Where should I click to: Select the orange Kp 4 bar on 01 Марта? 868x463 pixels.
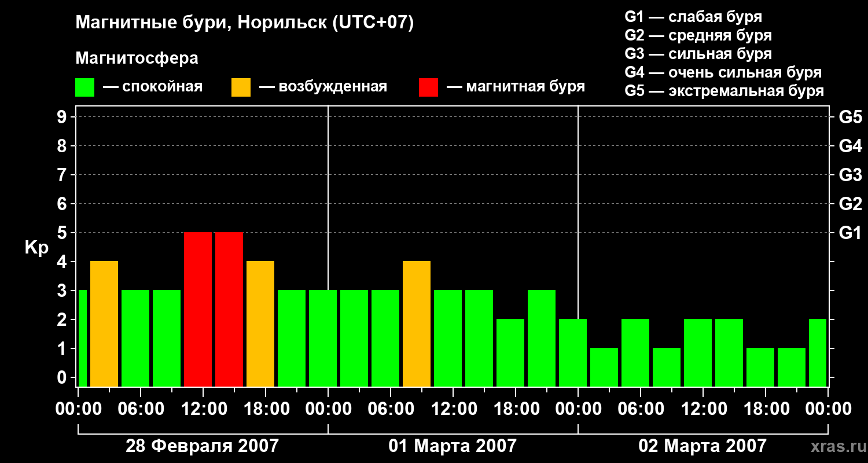coord(417,324)
